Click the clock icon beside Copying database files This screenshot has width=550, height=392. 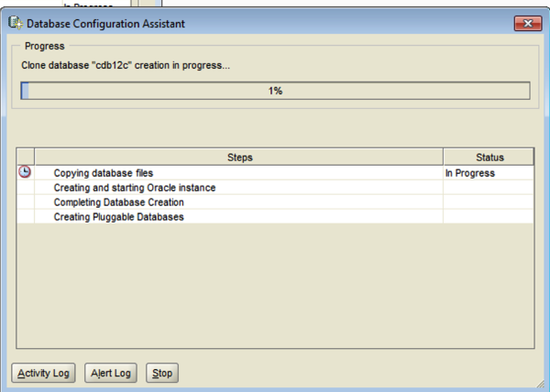pos(25,172)
